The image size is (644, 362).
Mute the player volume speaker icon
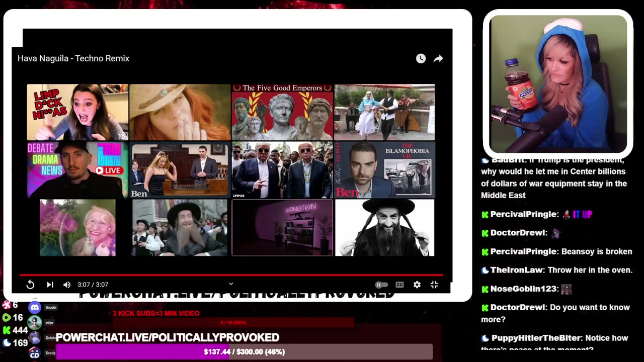67,285
